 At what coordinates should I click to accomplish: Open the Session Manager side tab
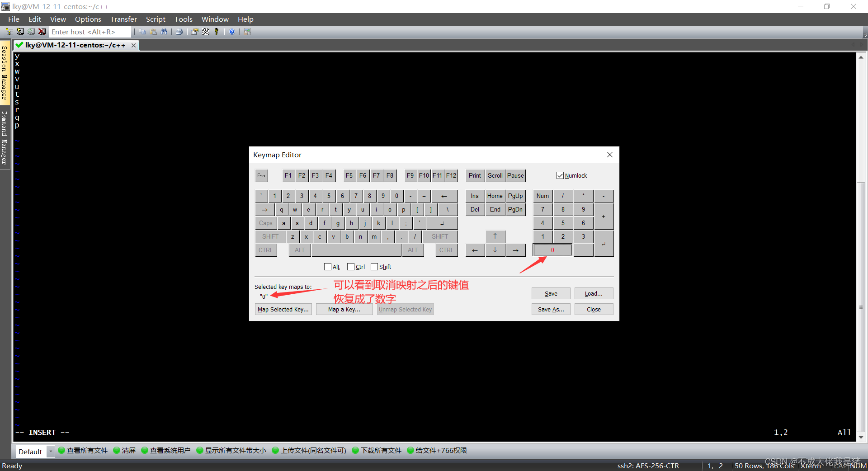pyautogui.click(x=5, y=73)
